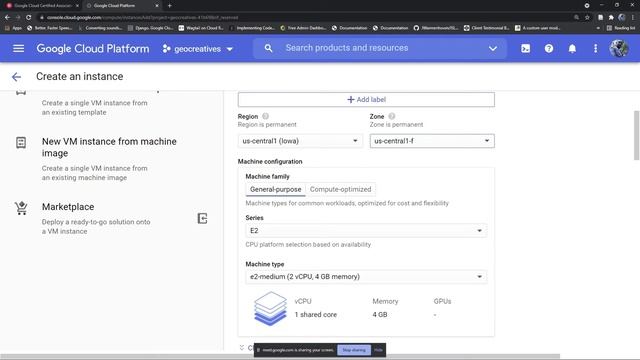This screenshot has width=640, height=360.
Task: Click the search magnifier icon
Action: 268,48
